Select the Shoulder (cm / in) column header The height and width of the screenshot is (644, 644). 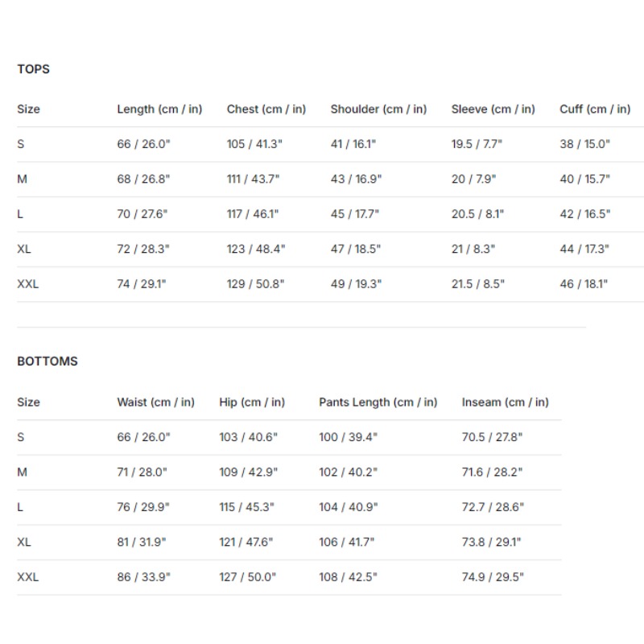(378, 109)
